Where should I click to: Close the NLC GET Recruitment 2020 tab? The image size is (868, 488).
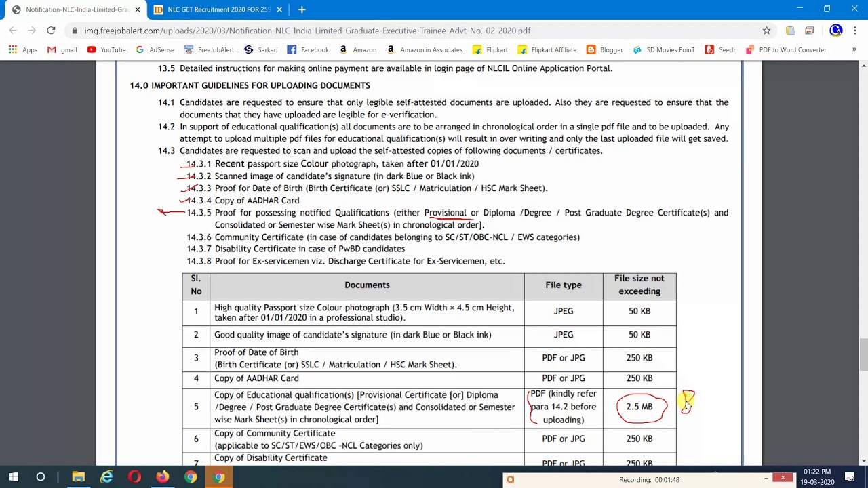point(280,9)
